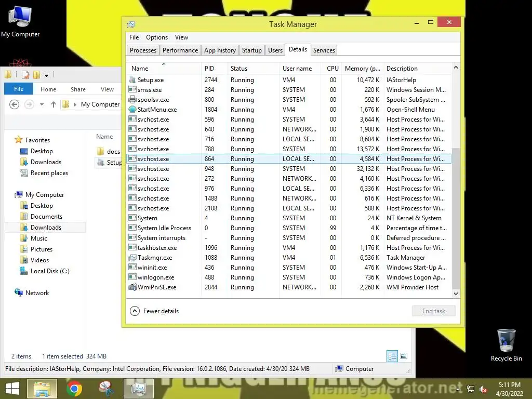Screen dimensions: 532x399
Task: Click the scrollbar up arrow in Task Manager
Action: click(456, 68)
